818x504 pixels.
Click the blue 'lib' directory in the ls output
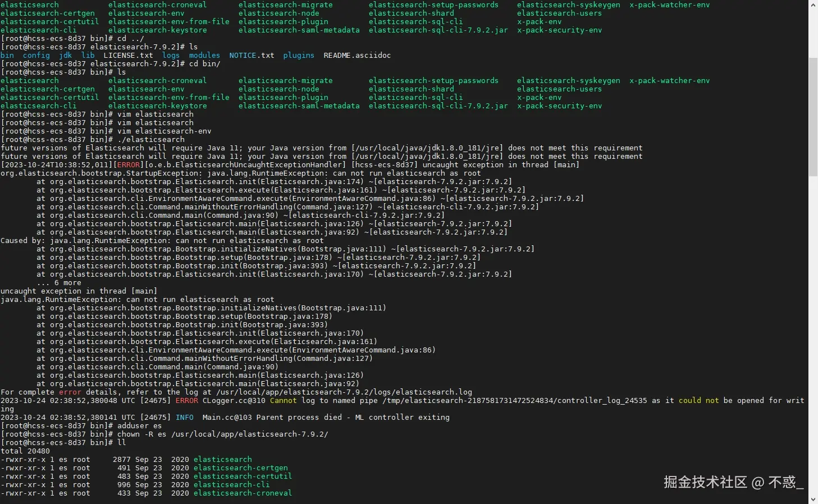point(88,56)
